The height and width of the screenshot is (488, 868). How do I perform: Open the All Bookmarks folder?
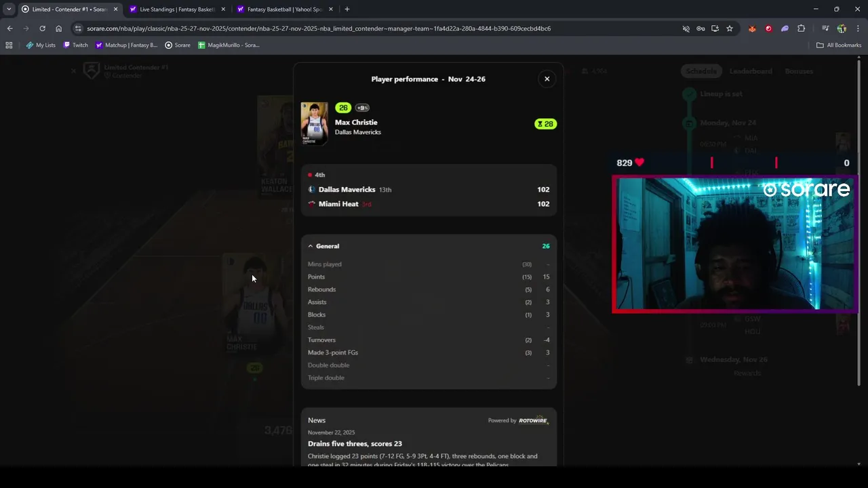tap(839, 45)
